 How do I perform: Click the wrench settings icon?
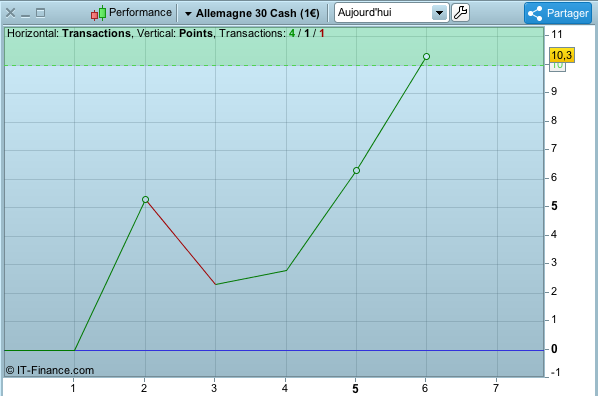460,13
